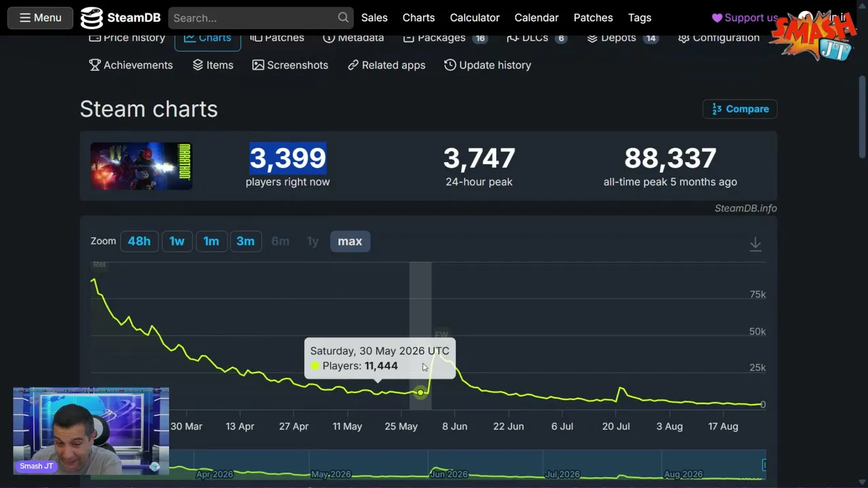Viewport: 868px width, 488px height.
Task: Open the Tags page
Action: [639, 18]
